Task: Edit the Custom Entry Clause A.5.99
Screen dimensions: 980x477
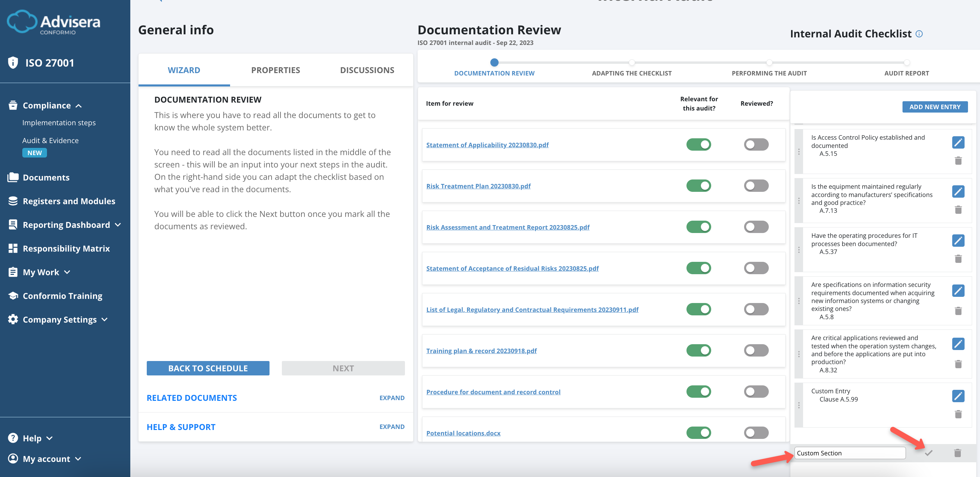Action: point(958,396)
